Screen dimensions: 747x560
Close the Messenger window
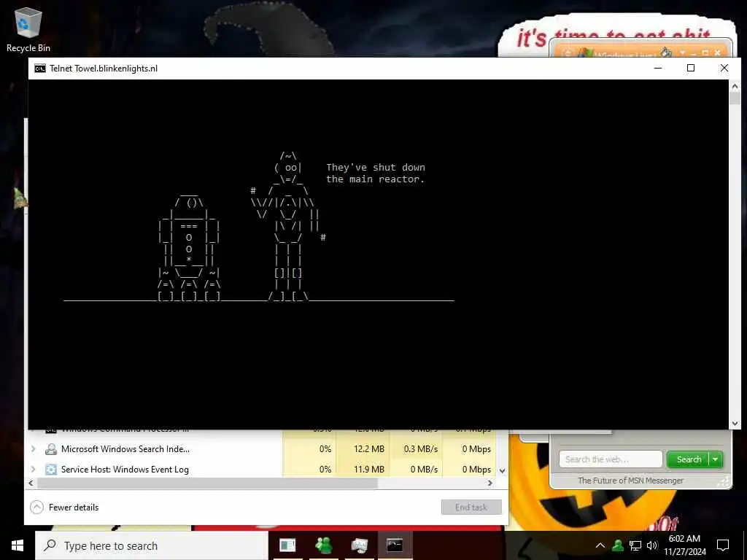718,52
